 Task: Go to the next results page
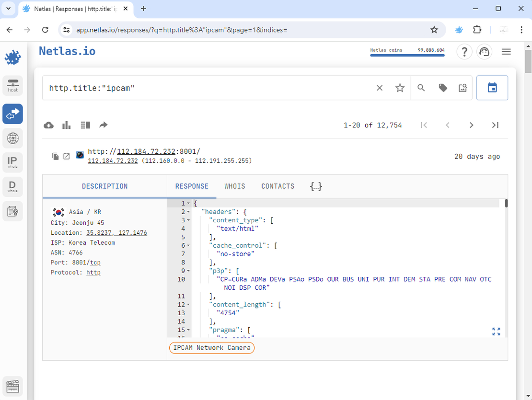471,125
